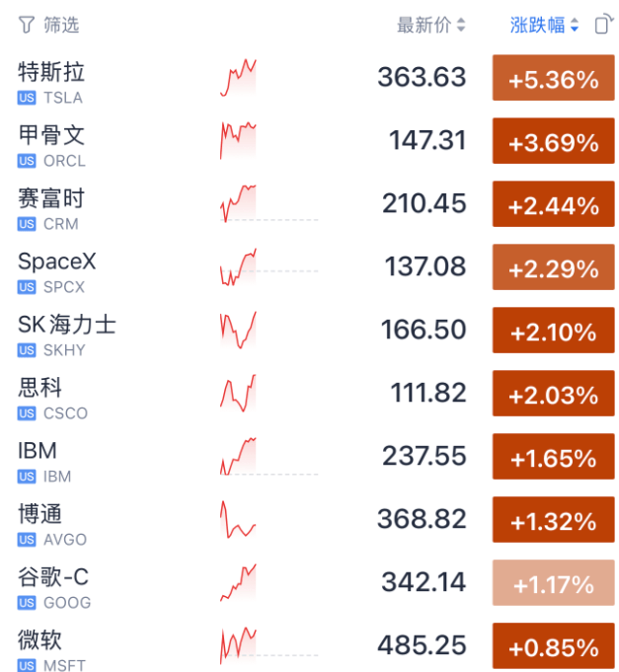Open the 筛选 filter funnel icon
619x672 pixels.
[26, 25]
